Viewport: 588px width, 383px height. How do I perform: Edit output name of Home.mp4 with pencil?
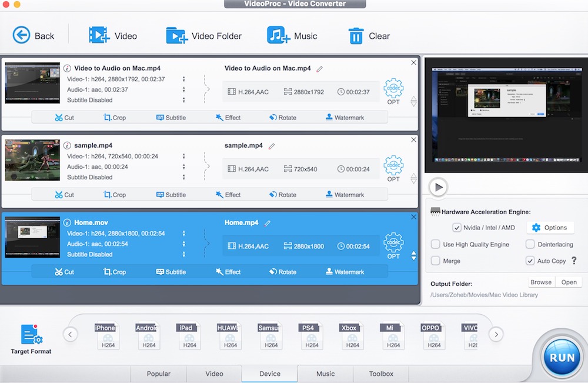pyautogui.click(x=268, y=223)
